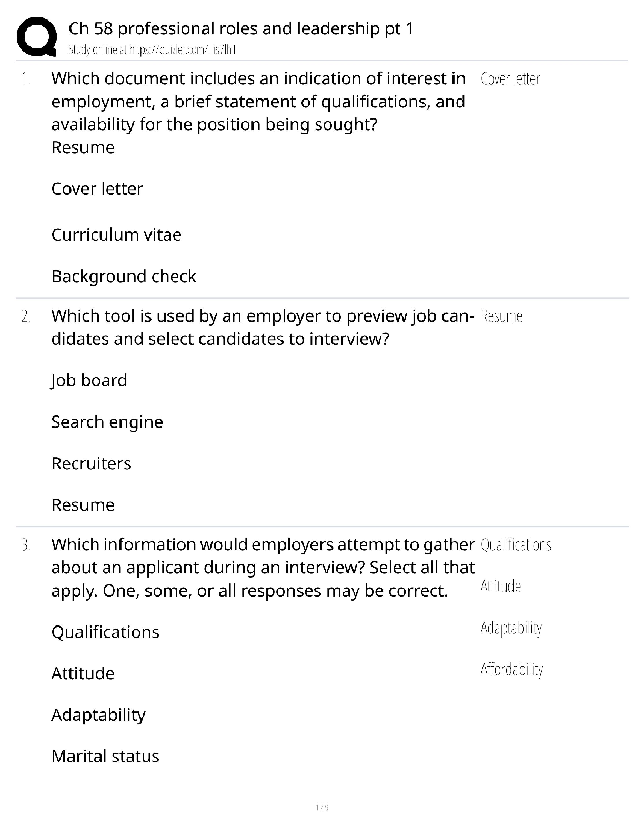Click the 'Marital status' answer option
Screen dimensions: 644x834
(x=105, y=757)
